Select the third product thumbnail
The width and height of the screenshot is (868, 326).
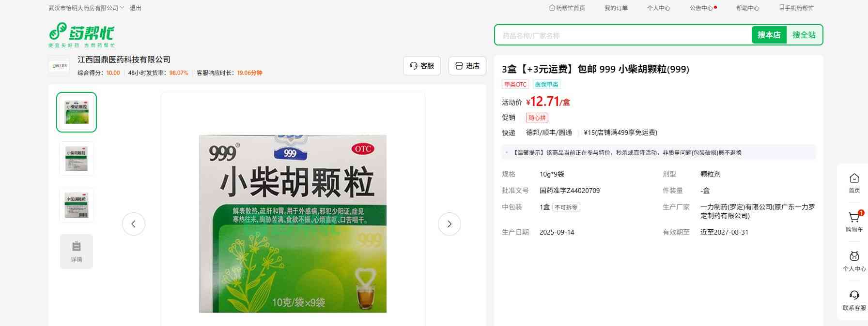pyautogui.click(x=77, y=205)
